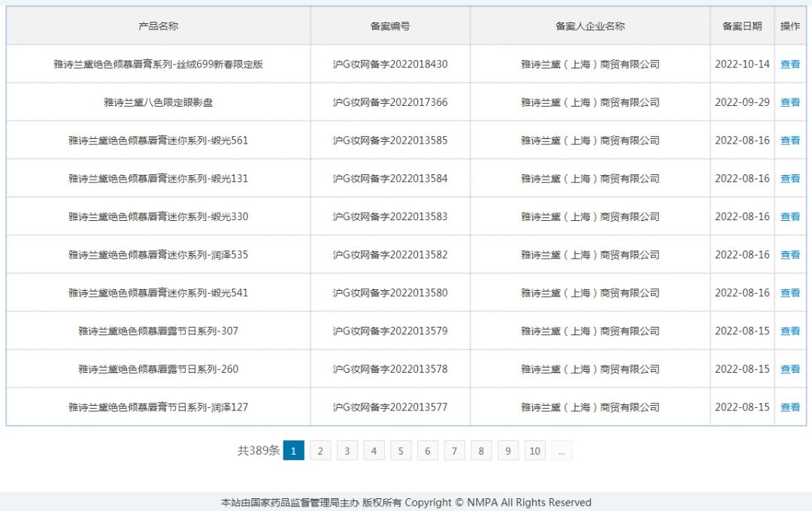Click the 备案日期 column header
The image size is (812, 511).
[x=742, y=26]
